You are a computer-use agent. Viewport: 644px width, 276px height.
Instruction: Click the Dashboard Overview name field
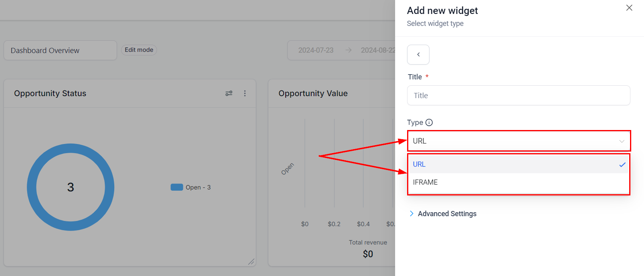[60, 50]
